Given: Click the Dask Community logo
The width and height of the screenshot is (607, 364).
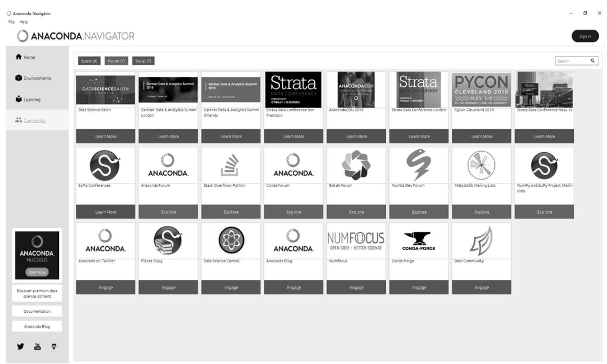Looking at the screenshot, I should pos(481,241).
